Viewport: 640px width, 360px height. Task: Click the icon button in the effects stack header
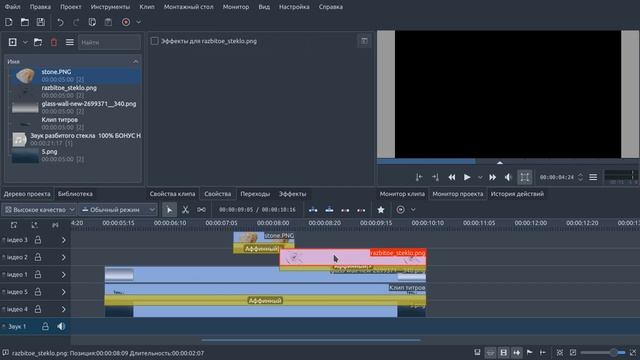(364, 41)
